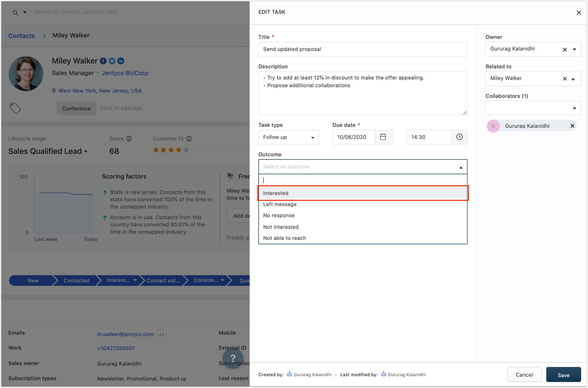Click into the task Title field
588x388 pixels.
click(362, 49)
